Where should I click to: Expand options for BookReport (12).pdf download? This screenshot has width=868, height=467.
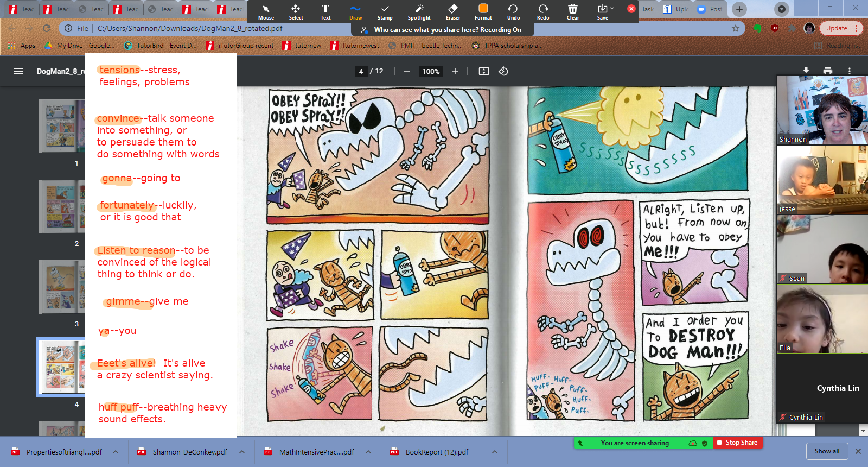(x=495, y=452)
